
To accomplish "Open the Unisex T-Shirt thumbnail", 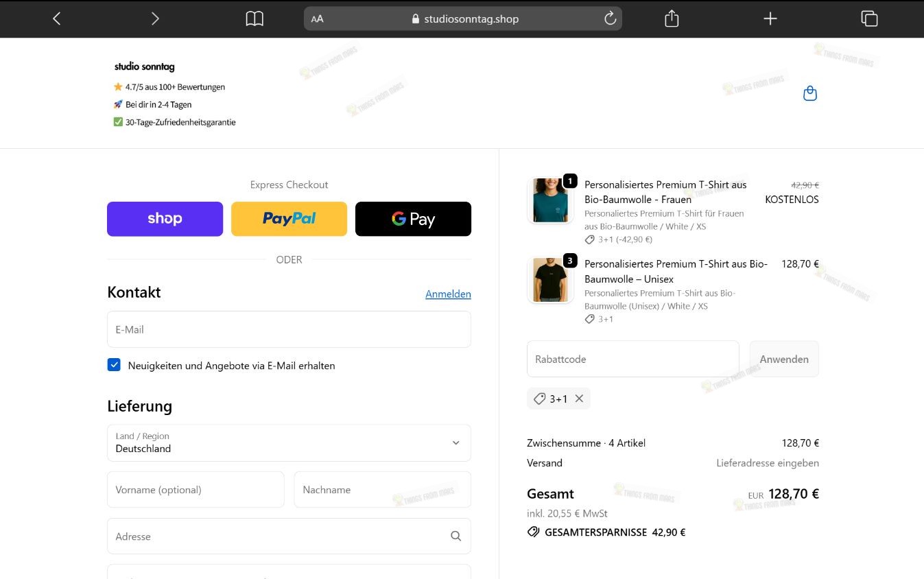I will [x=550, y=280].
